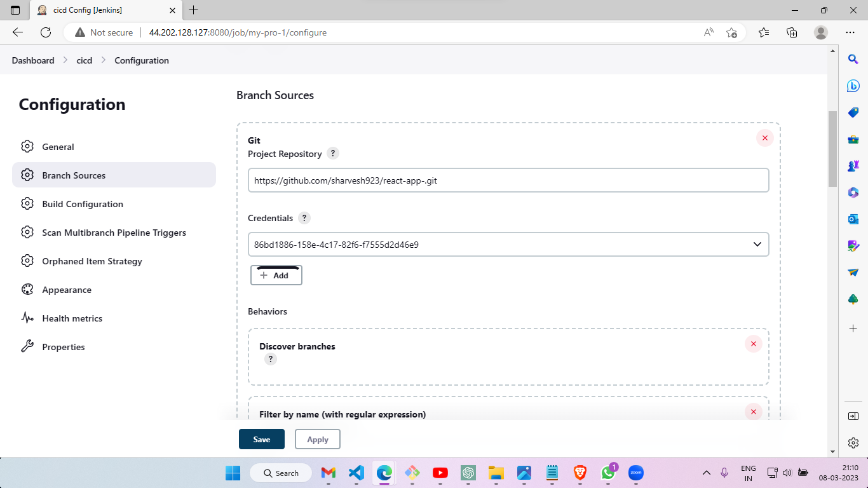
Task: Open help for Credentials question mark
Action: [x=304, y=218]
